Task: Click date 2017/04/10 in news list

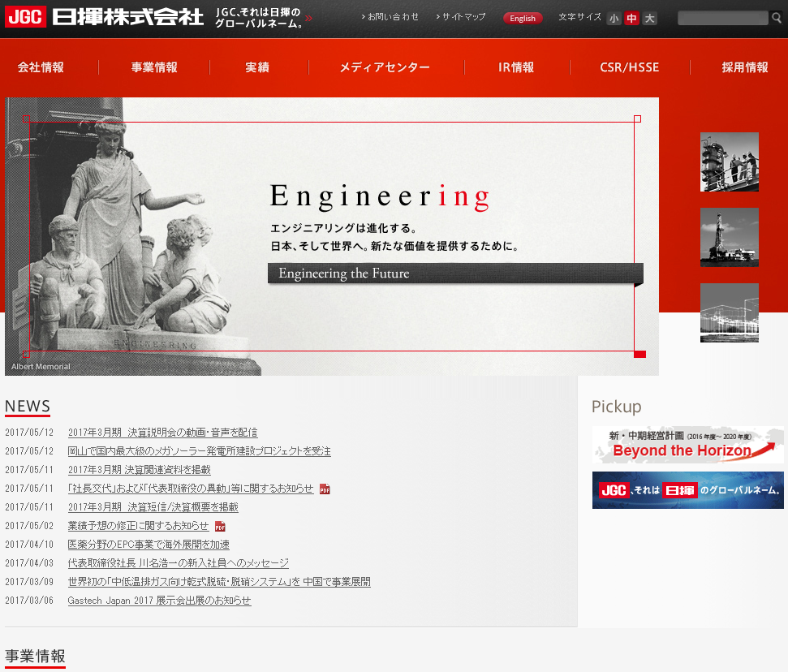Action: click(x=29, y=545)
